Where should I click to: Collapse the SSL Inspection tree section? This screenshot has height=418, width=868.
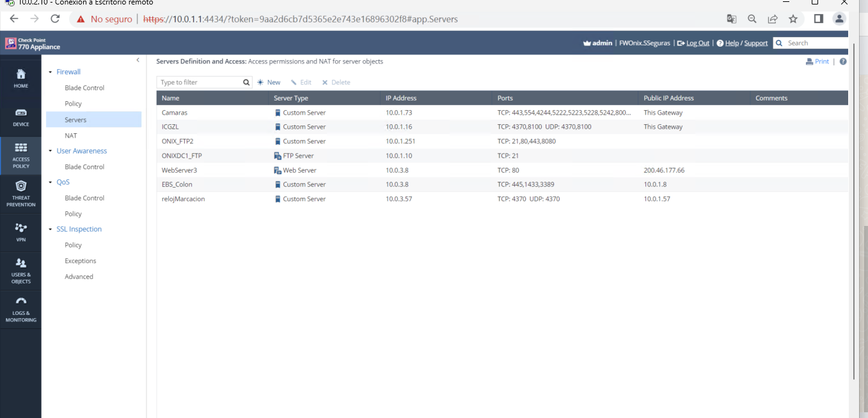(x=51, y=229)
